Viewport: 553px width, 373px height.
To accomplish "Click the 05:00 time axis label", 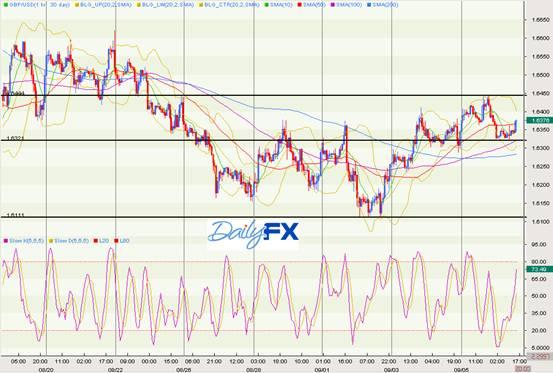I will pos(18,361).
